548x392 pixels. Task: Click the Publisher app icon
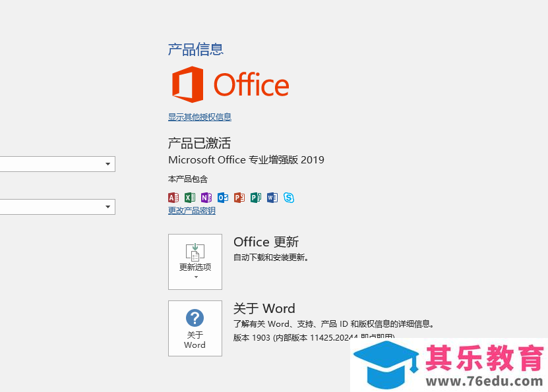[256, 198]
